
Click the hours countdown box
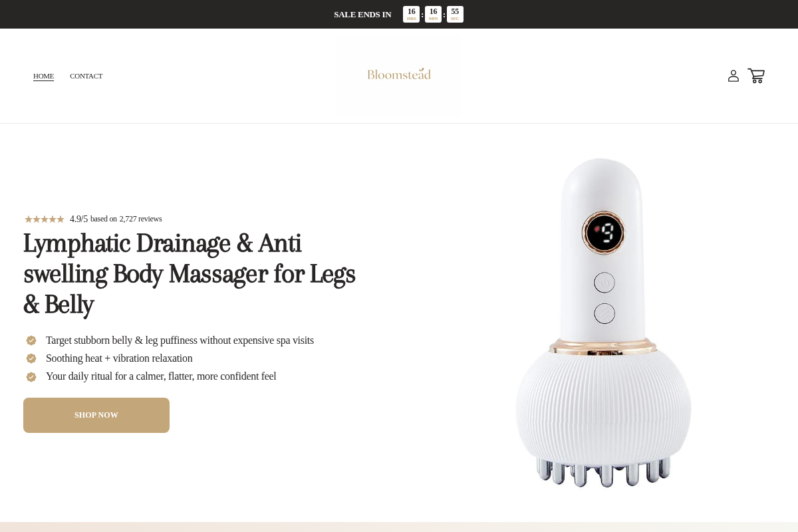click(412, 14)
